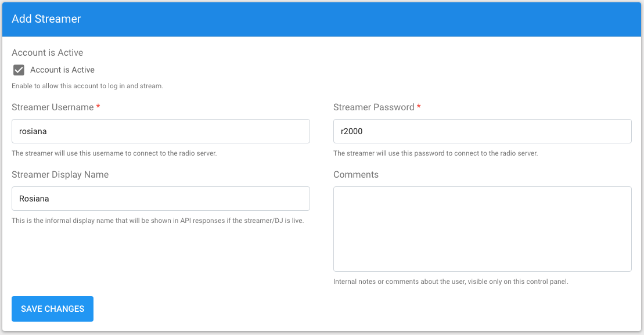The height and width of the screenshot is (335, 644).
Task: Click the password help text about radio server
Action: coord(436,153)
